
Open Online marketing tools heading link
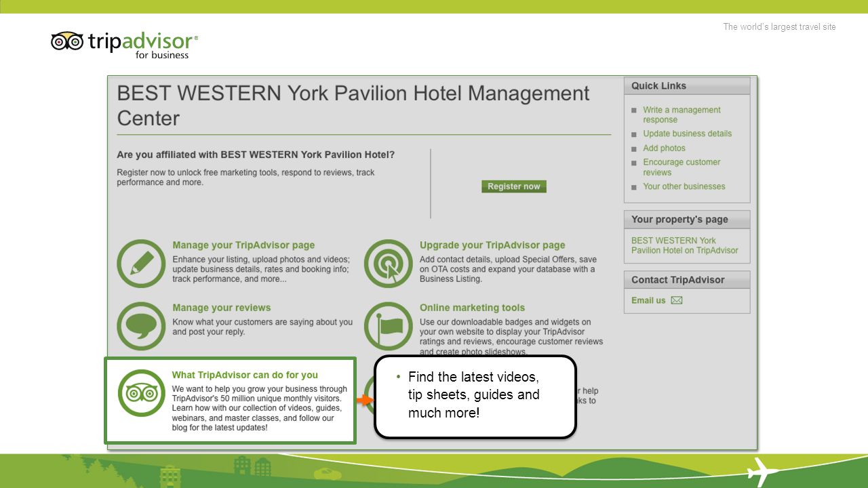click(x=472, y=308)
